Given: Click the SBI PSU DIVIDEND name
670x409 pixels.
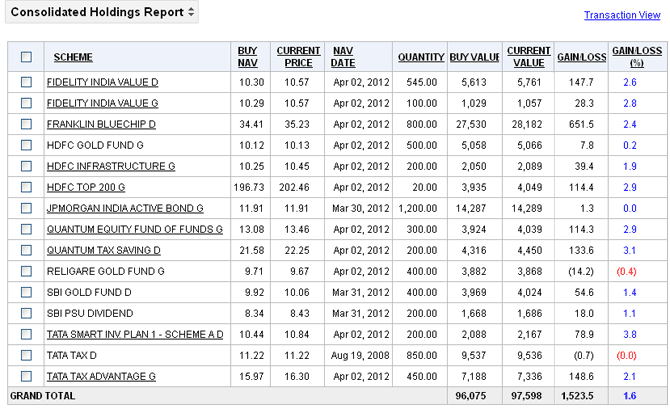Looking at the screenshot, I should [x=90, y=313].
